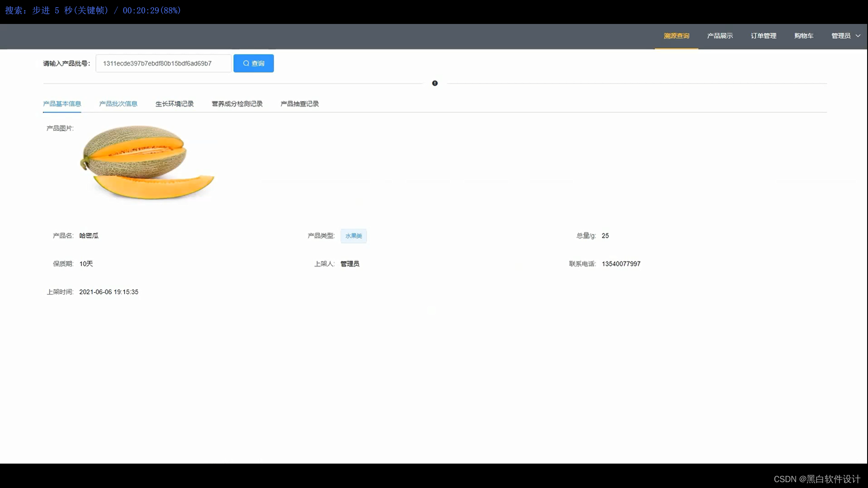Viewport: 868px width, 488px height.
Task: Expand the 管理员 user dropdown
Action: (x=846, y=36)
